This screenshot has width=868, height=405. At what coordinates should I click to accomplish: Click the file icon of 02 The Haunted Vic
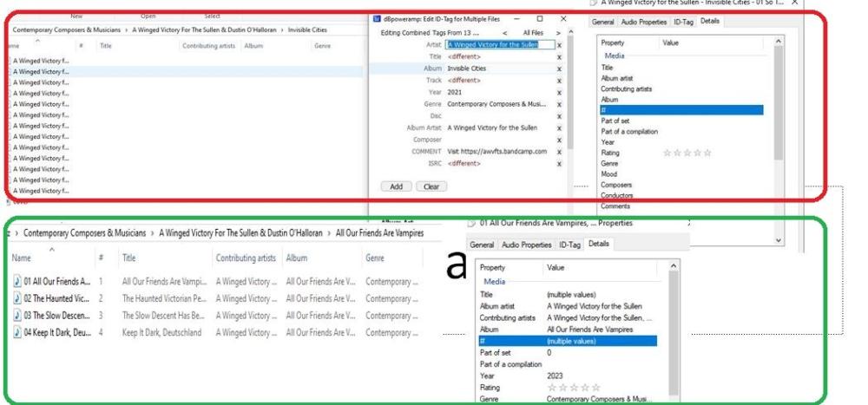pos(18,298)
